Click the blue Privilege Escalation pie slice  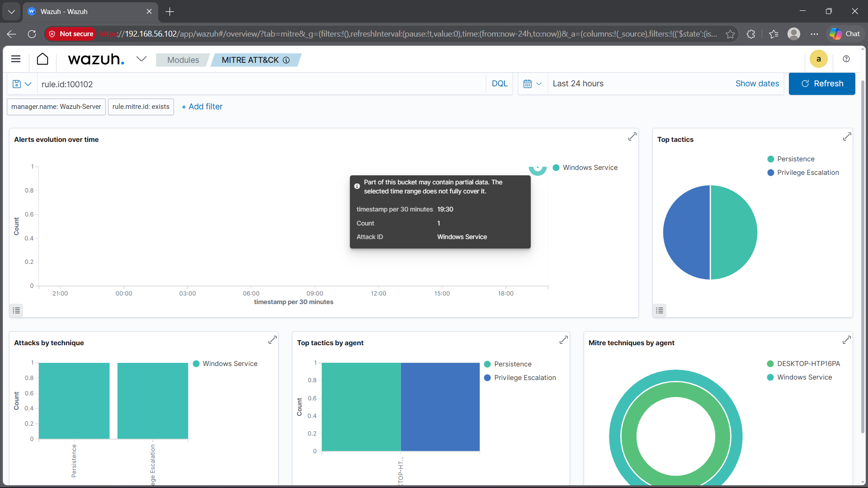(686, 232)
